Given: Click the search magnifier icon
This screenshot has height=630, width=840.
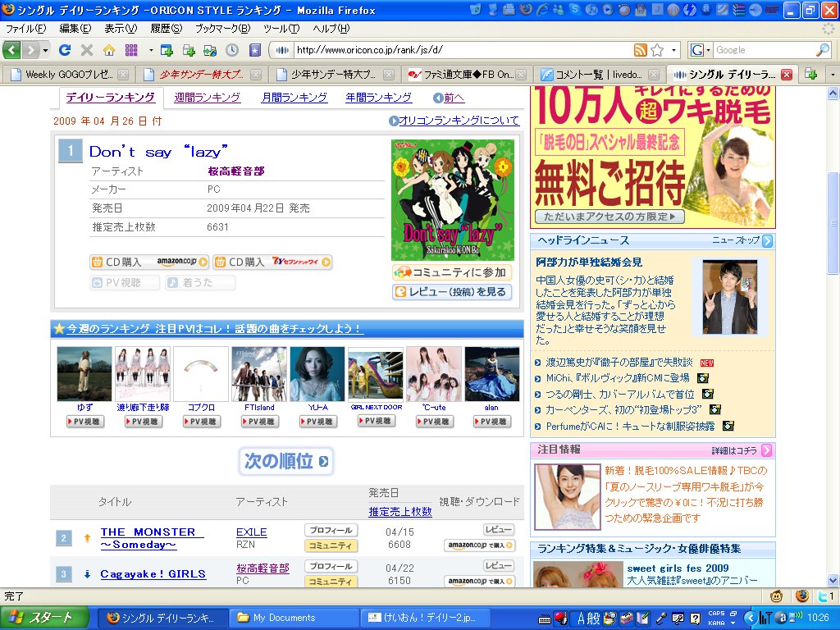Looking at the screenshot, I should (822, 50).
